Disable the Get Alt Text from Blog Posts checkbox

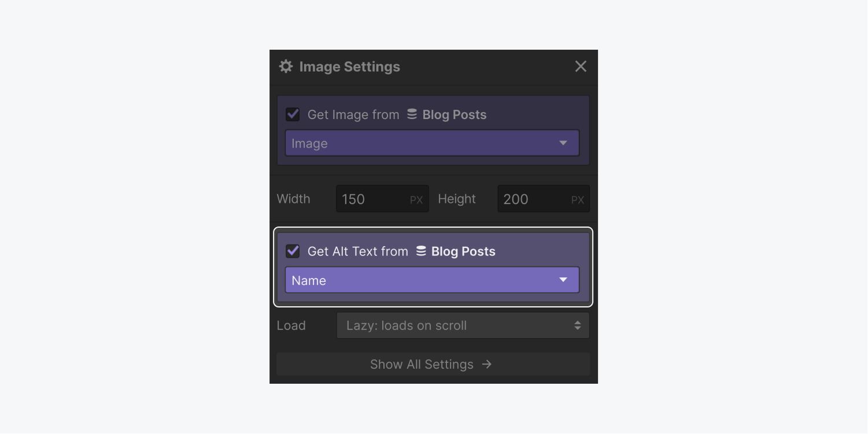tap(293, 251)
